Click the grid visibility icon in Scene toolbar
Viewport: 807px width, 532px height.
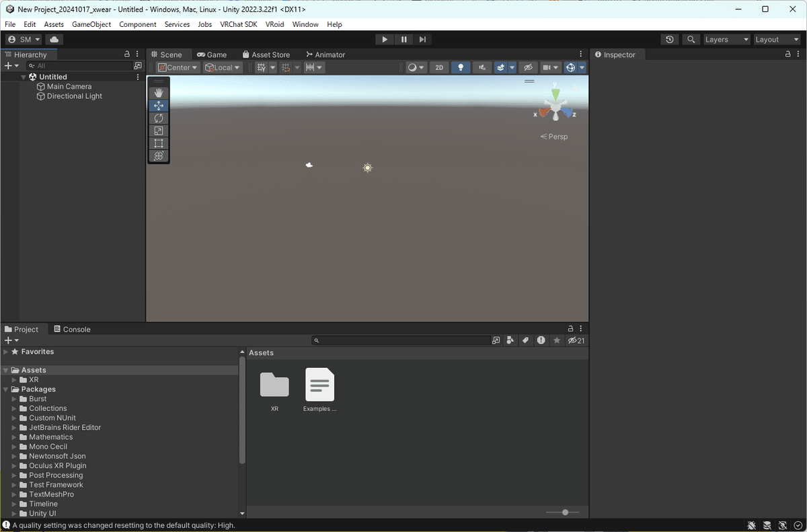coord(262,67)
